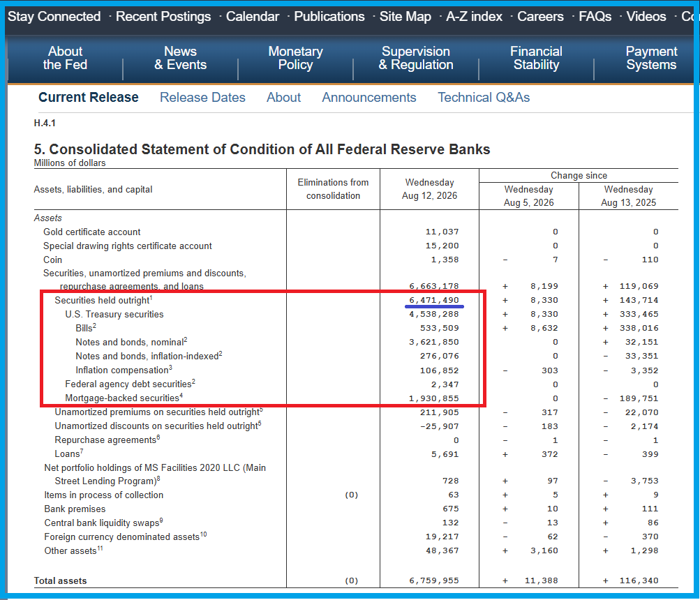The height and width of the screenshot is (600, 700).
Task: Switch to the Announcements tab
Action: (x=369, y=97)
